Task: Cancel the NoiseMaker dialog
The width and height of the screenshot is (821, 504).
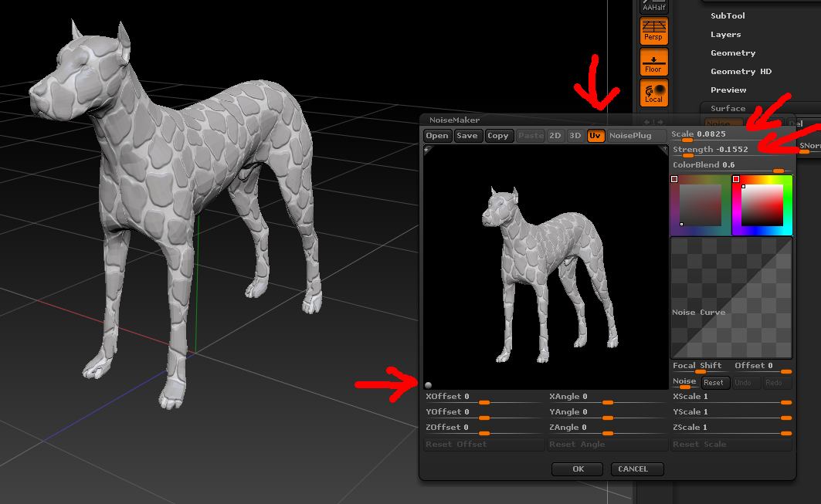Action: pyautogui.click(x=637, y=469)
